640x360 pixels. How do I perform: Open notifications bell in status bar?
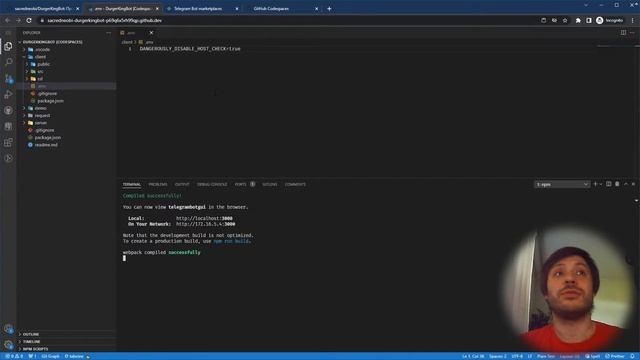[x=632, y=356]
